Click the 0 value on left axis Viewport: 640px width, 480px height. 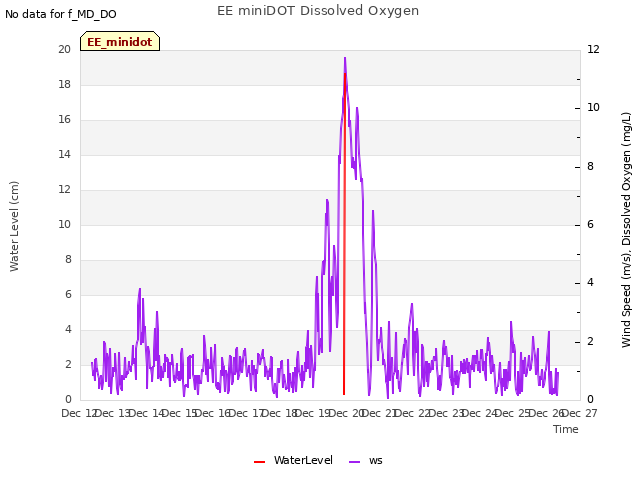[x=68, y=400]
